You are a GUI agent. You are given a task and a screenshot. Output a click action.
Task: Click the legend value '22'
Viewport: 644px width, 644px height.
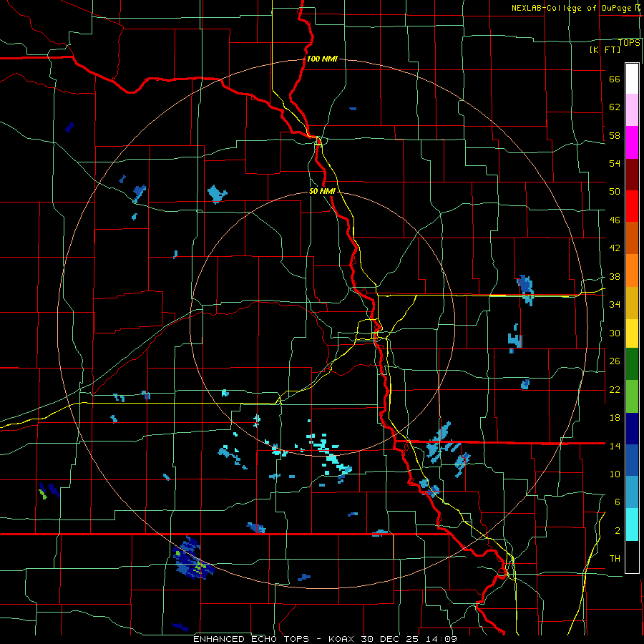click(615, 390)
